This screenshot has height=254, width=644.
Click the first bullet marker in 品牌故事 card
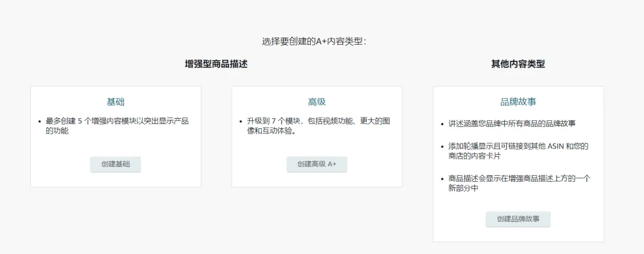pyautogui.click(x=442, y=124)
